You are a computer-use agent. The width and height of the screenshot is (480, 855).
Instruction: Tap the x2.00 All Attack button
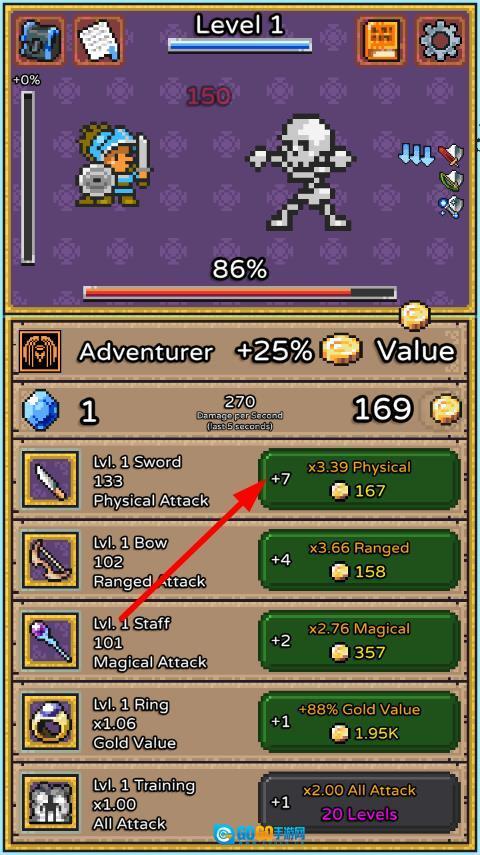click(359, 803)
